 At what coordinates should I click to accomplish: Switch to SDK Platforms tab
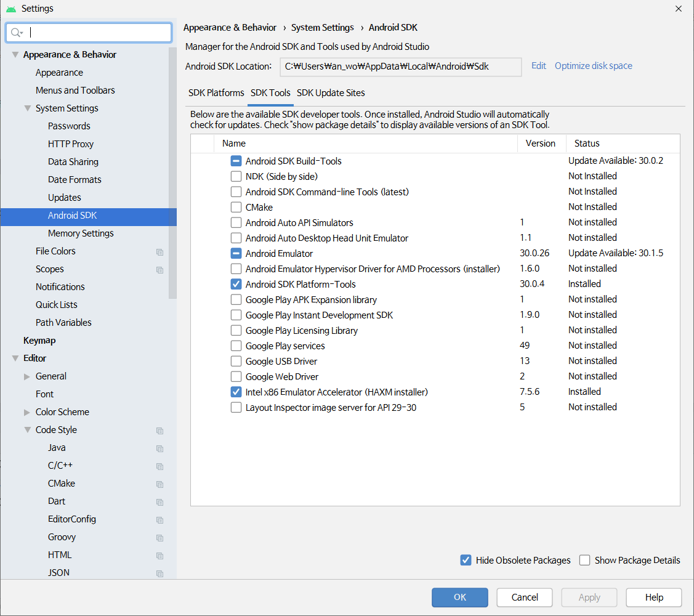pyautogui.click(x=216, y=93)
